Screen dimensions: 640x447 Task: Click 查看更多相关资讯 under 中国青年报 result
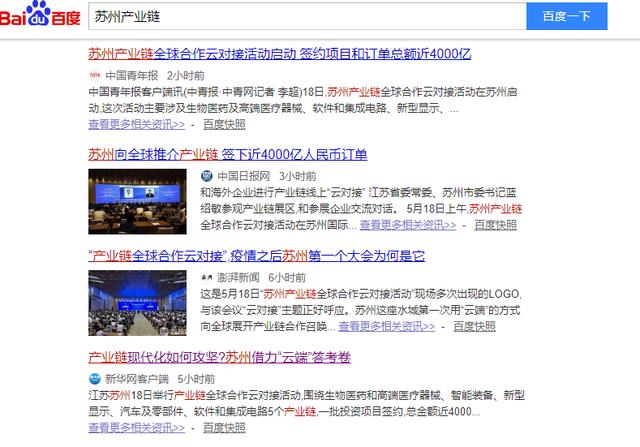(x=137, y=124)
